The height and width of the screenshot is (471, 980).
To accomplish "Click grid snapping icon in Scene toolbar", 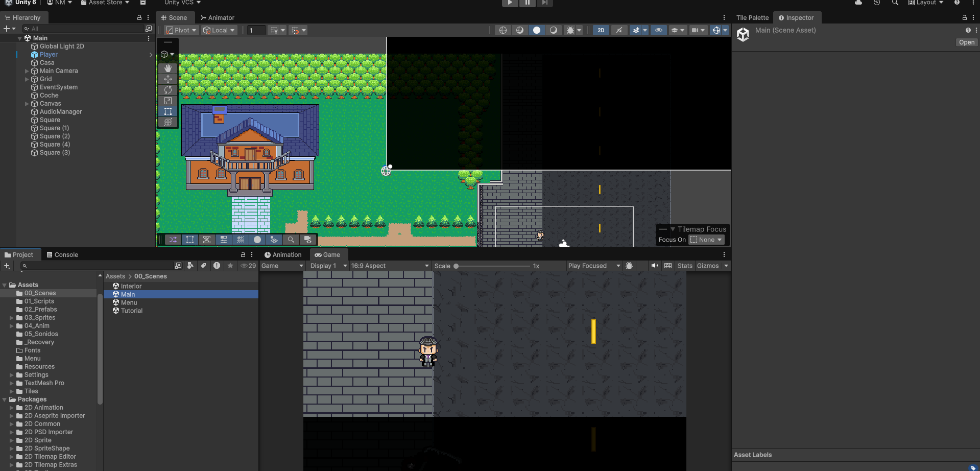I will (x=274, y=30).
